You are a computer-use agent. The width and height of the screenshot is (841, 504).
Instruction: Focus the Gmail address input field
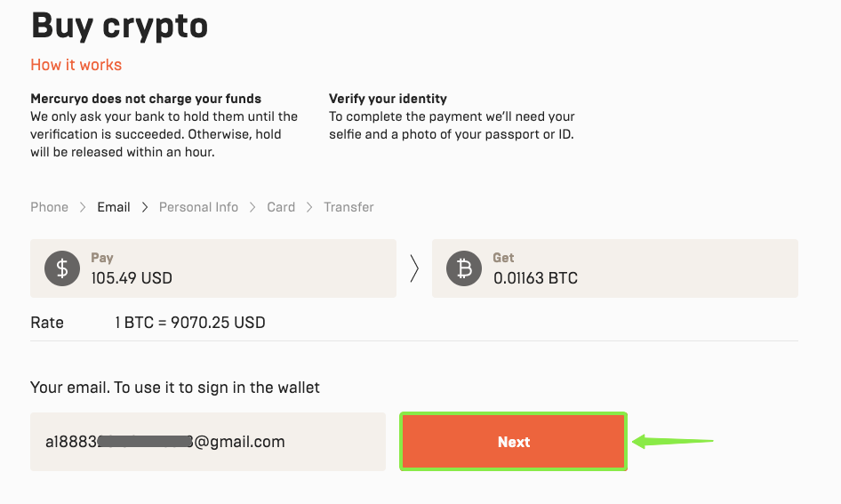207,442
